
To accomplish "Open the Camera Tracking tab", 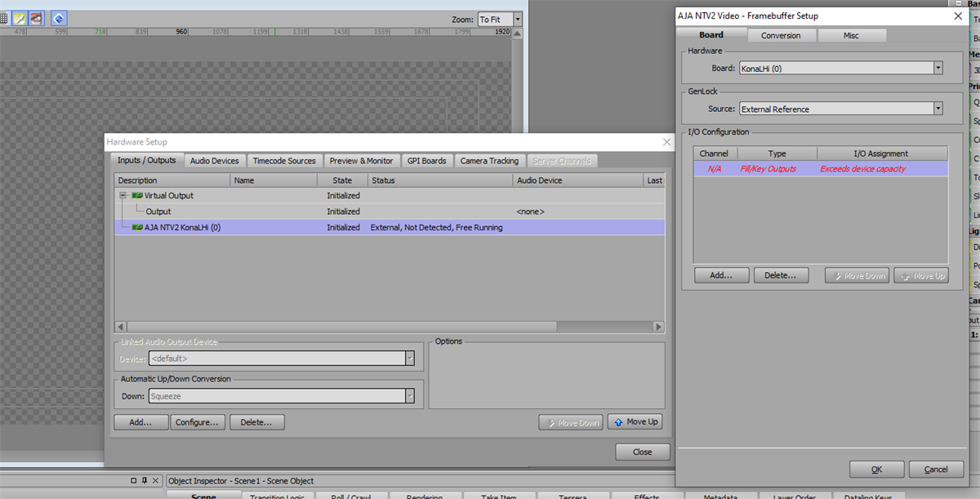I will [x=489, y=161].
